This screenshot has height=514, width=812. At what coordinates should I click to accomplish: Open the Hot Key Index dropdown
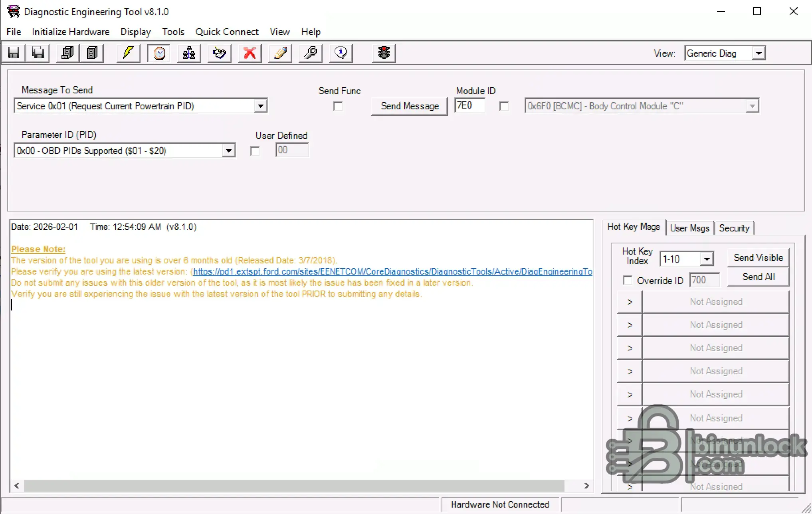(707, 259)
